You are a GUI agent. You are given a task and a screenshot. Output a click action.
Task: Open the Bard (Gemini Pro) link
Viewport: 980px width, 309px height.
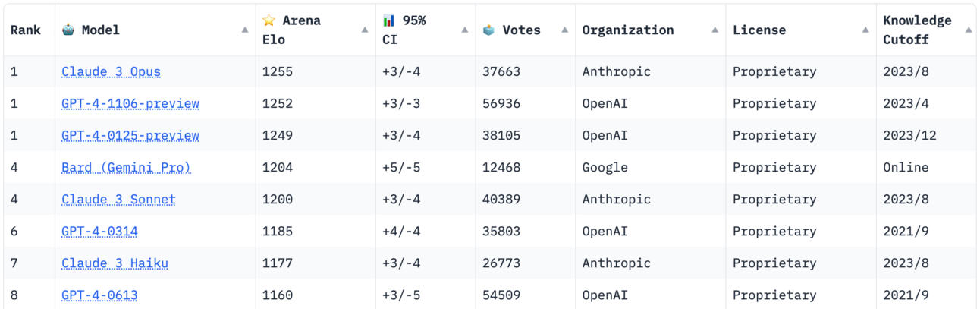coord(126,168)
